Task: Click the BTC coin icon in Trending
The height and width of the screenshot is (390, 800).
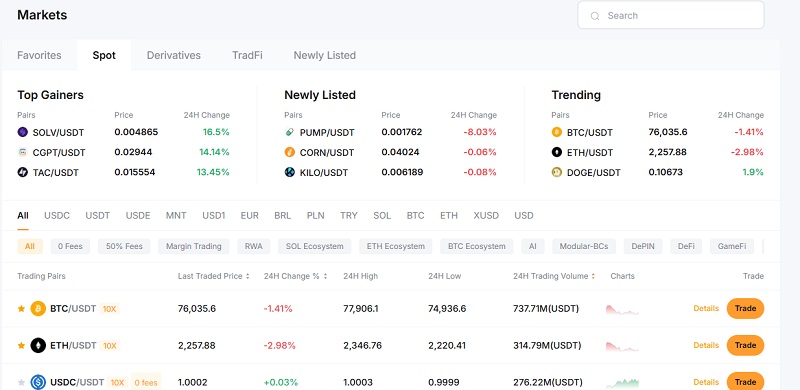Action: point(557,132)
